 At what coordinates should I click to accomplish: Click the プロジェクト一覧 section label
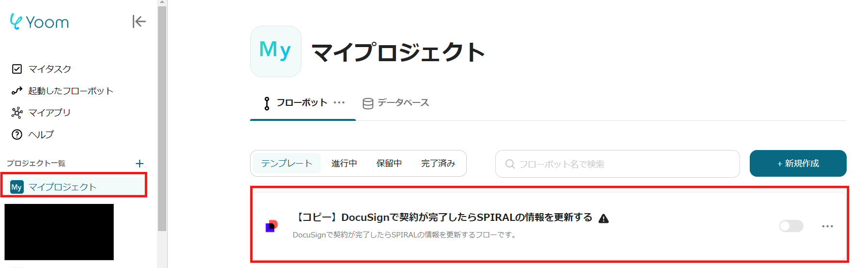[x=36, y=164]
